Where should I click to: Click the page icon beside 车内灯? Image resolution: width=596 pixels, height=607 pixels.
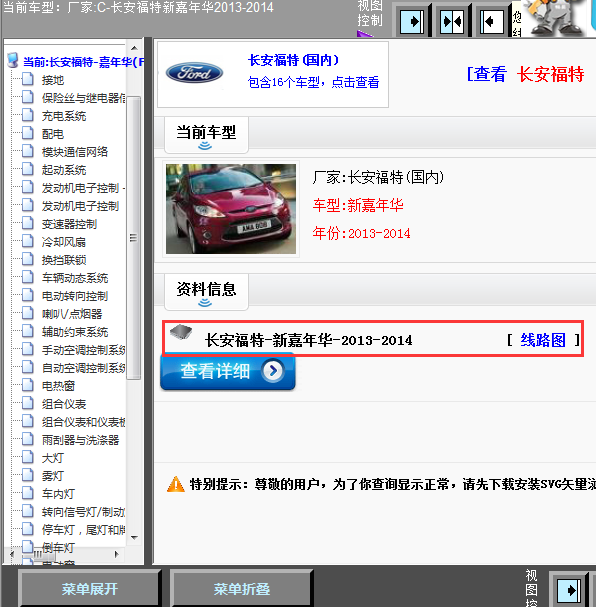pyautogui.click(x=27, y=494)
